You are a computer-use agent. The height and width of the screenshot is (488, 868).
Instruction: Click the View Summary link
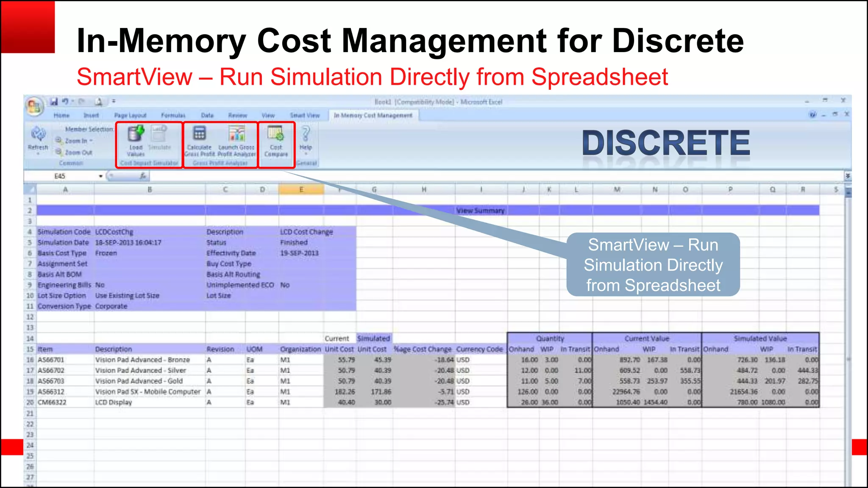pos(481,211)
